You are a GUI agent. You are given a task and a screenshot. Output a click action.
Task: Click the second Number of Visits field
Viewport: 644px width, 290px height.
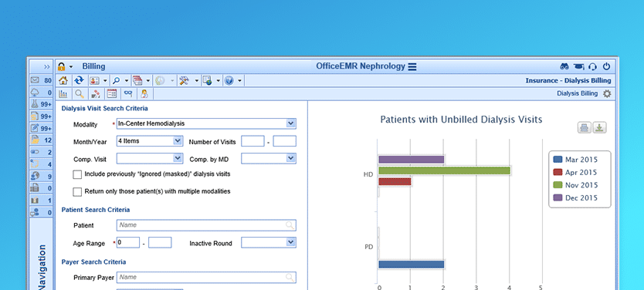click(x=285, y=141)
